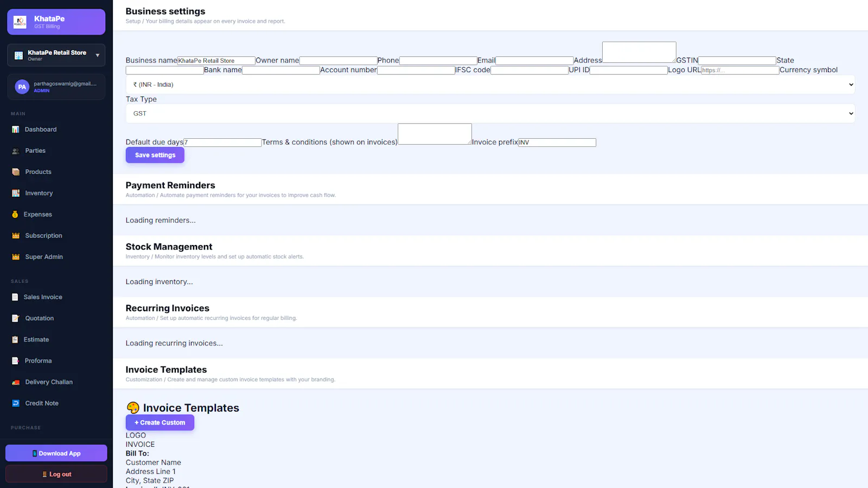Click the Products box icon
Image resolution: width=868 pixels, height=488 pixels.
pyautogui.click(x=16, y=172)
